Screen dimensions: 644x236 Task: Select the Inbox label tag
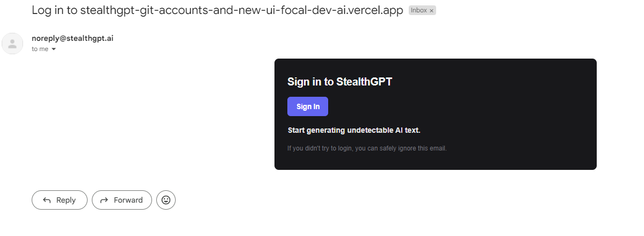click(x=418, y=11)
